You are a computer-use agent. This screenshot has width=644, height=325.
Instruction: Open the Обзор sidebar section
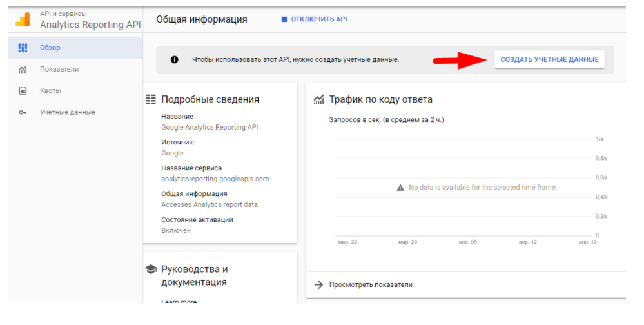tap(75, 48)
